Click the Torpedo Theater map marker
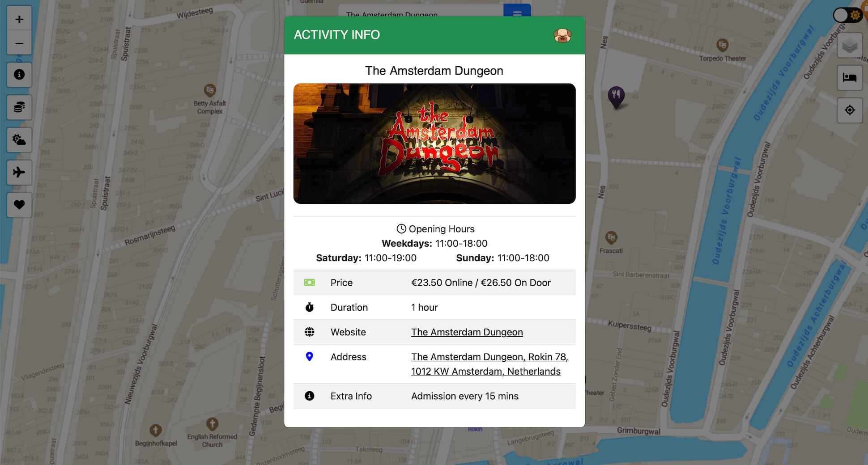 [x=722, y=45]
